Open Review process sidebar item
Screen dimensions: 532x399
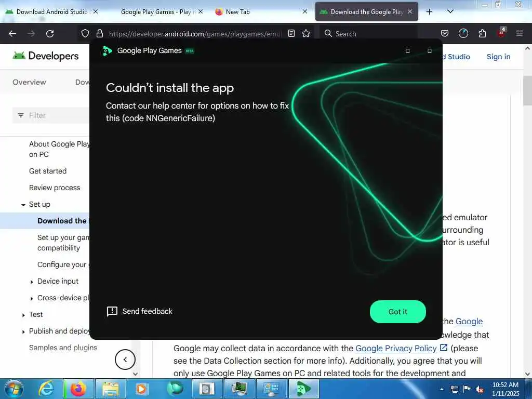(x=55, y=188)
